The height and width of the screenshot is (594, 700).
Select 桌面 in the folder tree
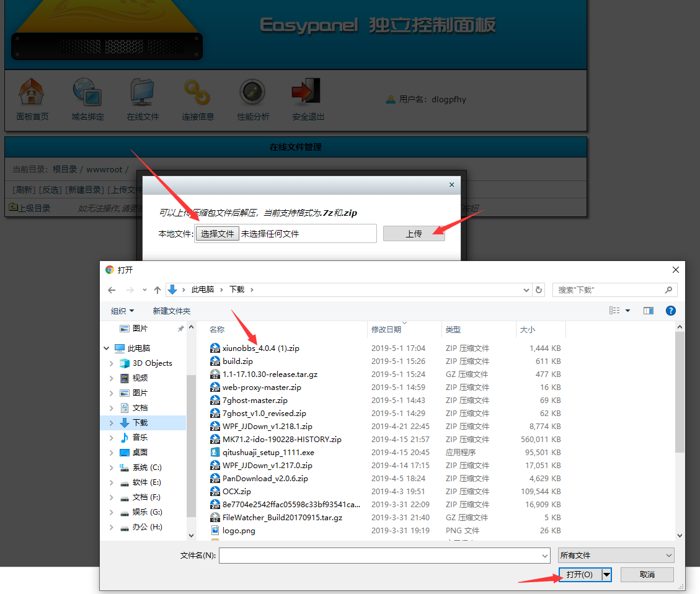point(140,453)
